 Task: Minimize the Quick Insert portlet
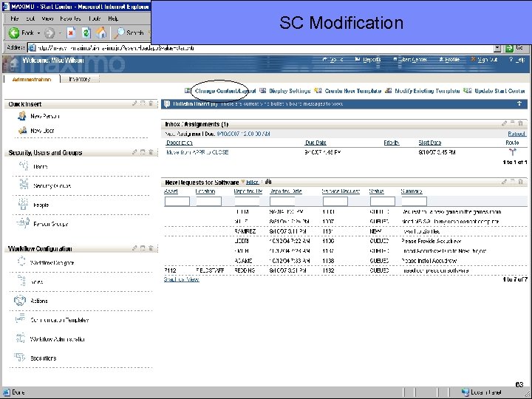143,103
